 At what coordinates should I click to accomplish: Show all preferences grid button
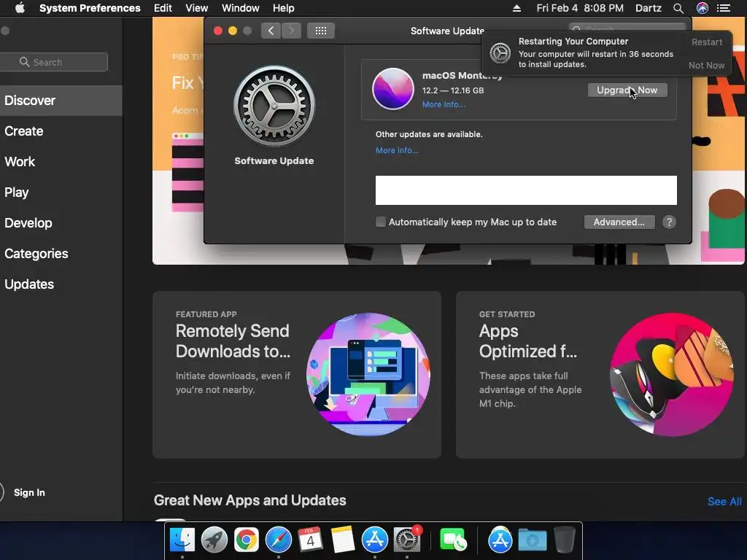click(321, 31)
